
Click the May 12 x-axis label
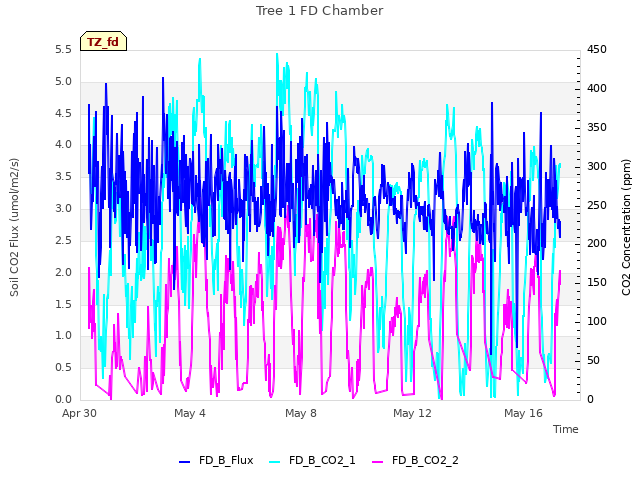(412, 413)
